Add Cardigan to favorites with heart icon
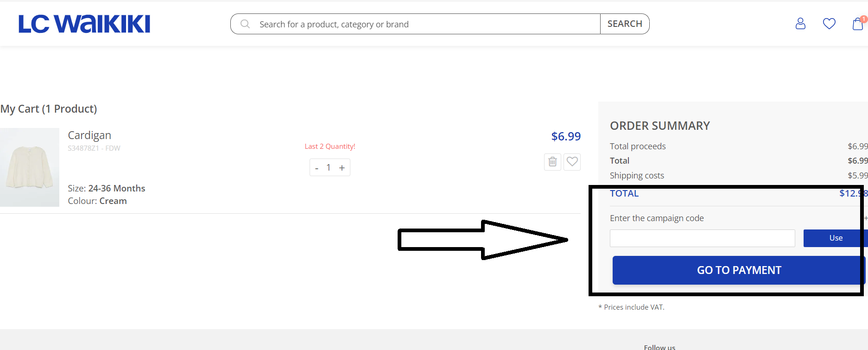Image resolution: width=868 pixels, height=350 pixels. [x=572, y=162]
